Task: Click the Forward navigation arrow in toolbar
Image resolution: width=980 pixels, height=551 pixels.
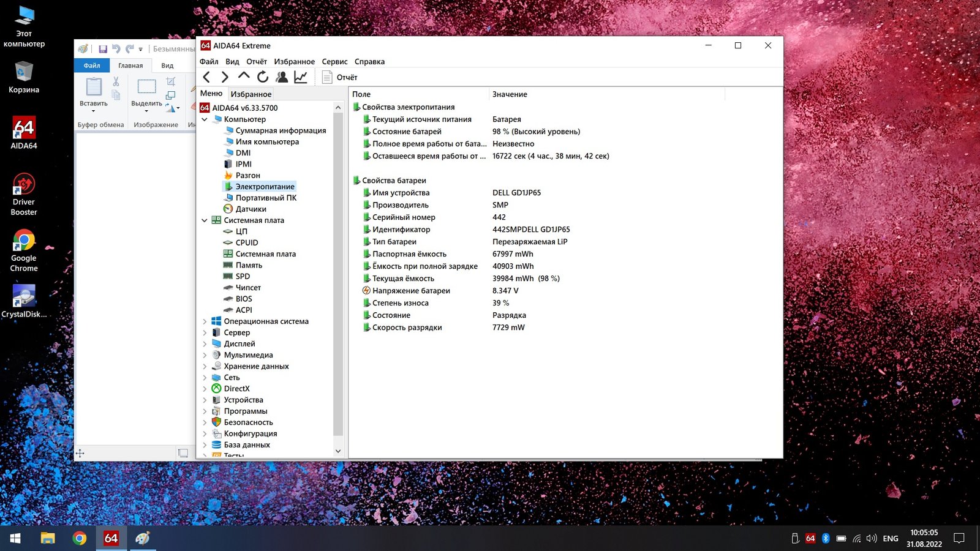Action: pos(225,77)
